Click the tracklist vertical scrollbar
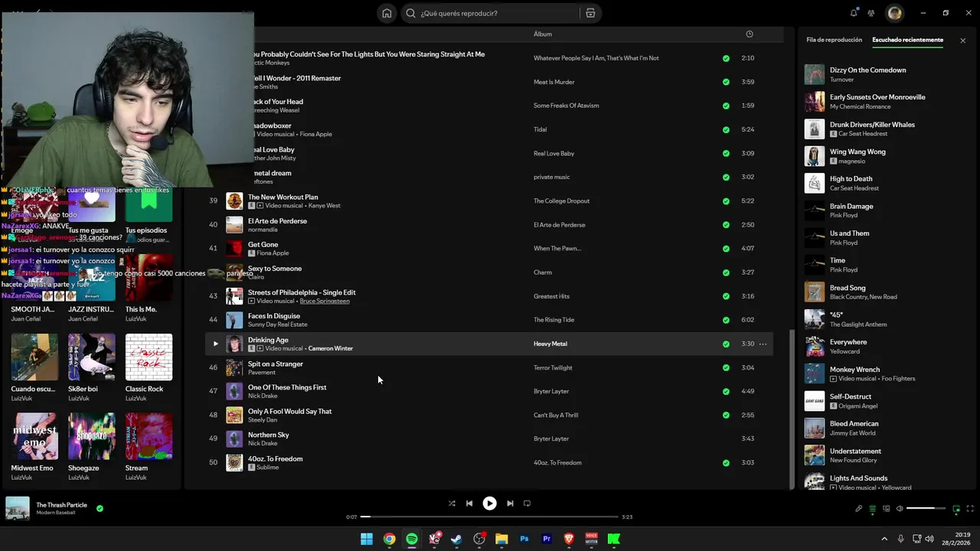The image size is (980, 551). pyautogui.click(x=791, y=409)
